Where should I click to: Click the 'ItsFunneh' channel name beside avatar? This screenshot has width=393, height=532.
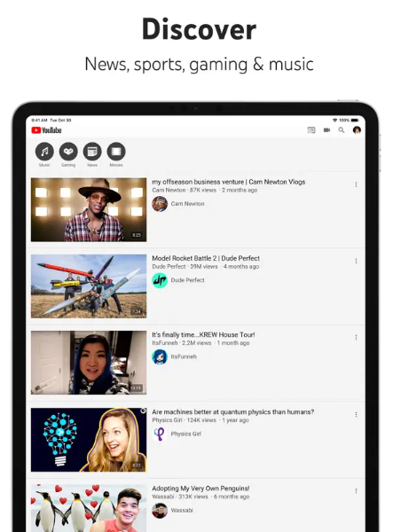pos(184,356)
